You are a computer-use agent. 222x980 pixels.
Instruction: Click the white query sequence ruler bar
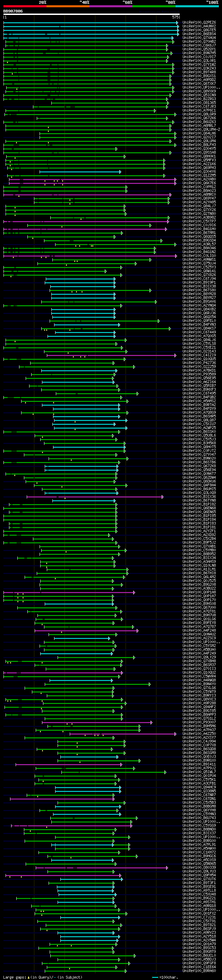click(92, 15)
